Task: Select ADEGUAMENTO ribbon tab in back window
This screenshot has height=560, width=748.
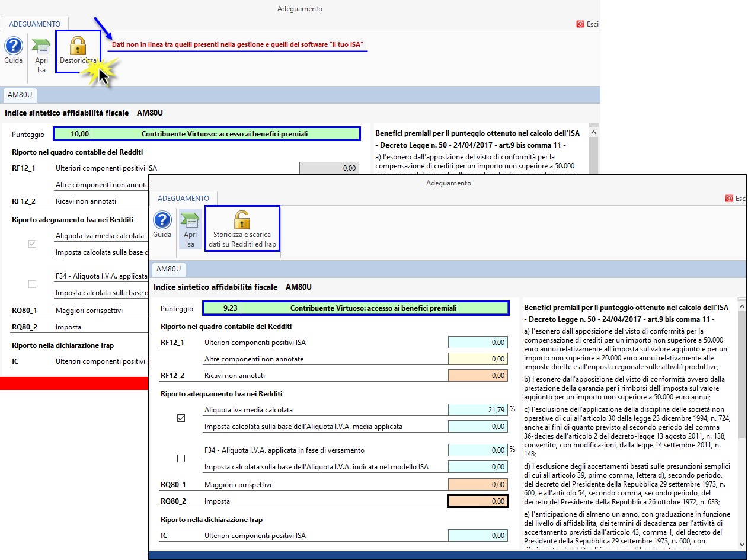Action: (x=34, y=24)
